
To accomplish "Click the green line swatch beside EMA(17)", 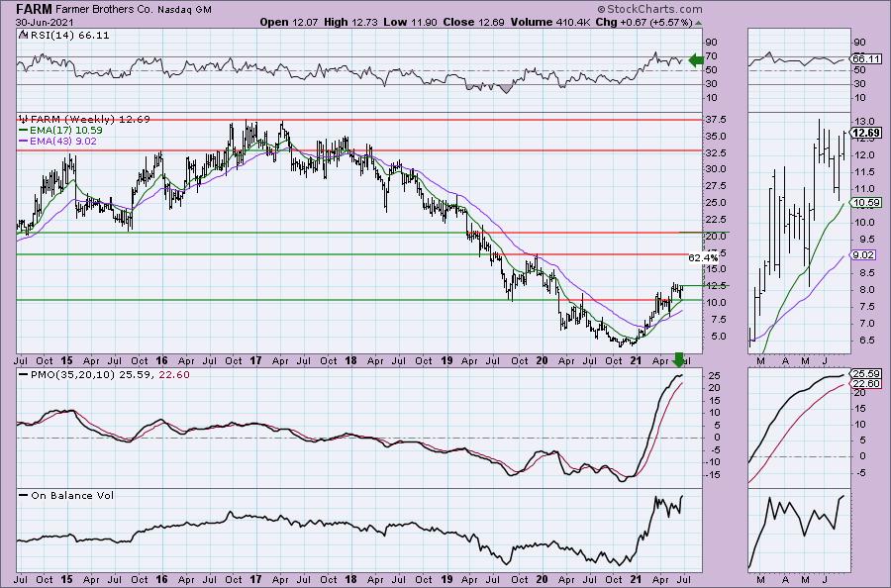I will point(24,130).
